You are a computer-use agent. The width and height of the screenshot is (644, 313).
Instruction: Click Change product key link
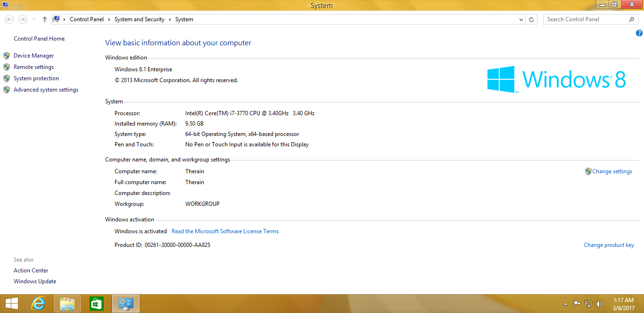click(609, 245)
